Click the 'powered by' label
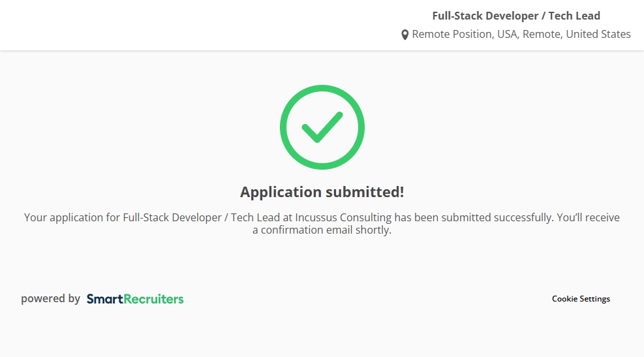The height and width of the screenshot is (357, 644). pyautogui.click(x=50, y=299)
